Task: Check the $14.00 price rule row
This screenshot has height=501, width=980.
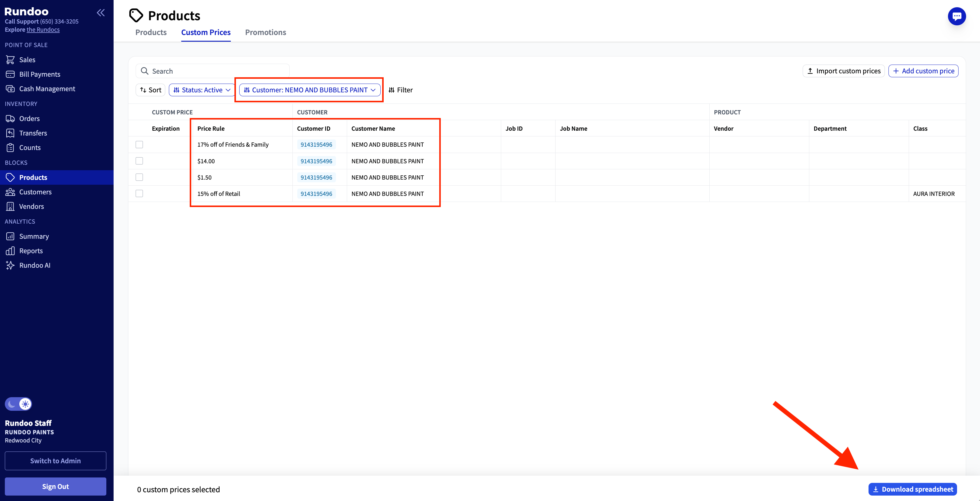Action: [x=139, y=161]
